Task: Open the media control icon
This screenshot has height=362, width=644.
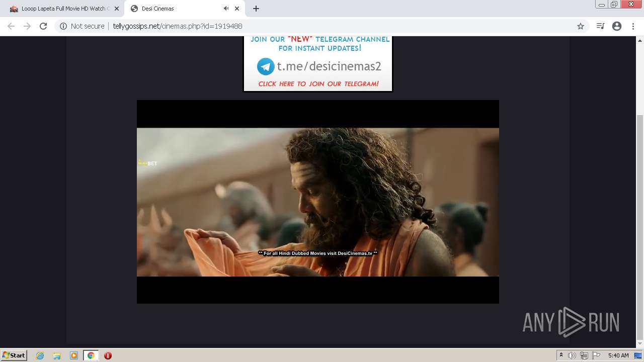Action: [x=600, y=26]
